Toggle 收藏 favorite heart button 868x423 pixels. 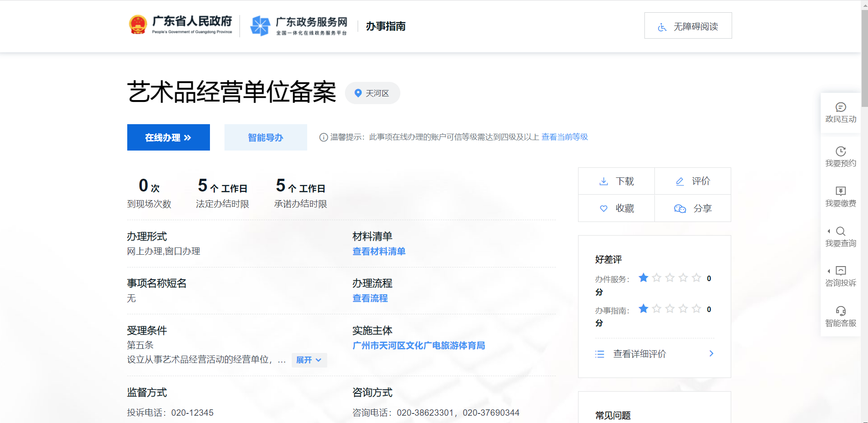[x=616, y=208]
